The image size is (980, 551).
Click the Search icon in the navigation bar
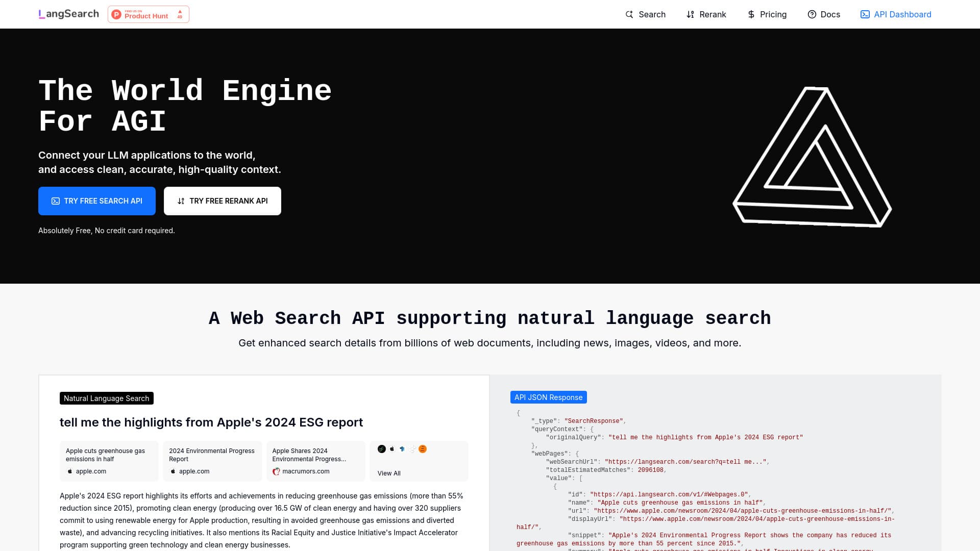pyautogui.click(x=629, y=14)
